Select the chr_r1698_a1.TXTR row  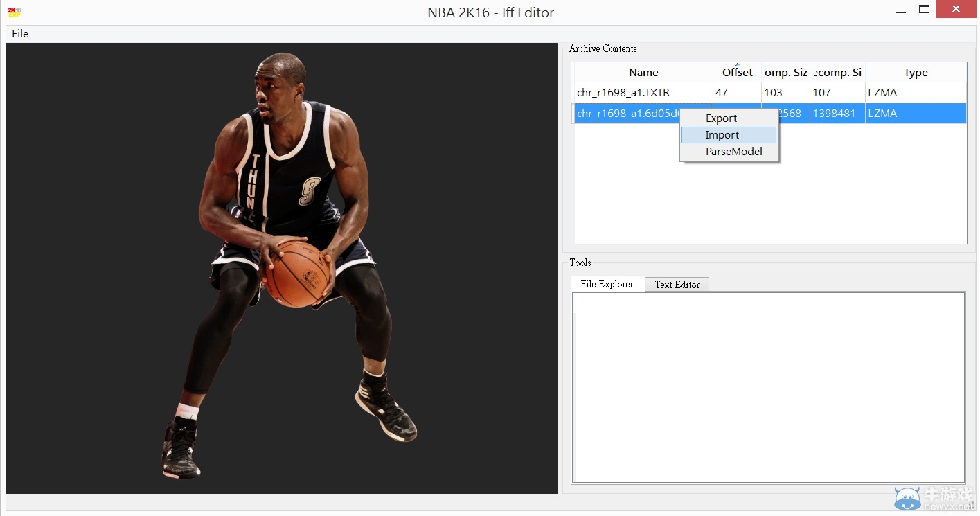pos(770,93)
